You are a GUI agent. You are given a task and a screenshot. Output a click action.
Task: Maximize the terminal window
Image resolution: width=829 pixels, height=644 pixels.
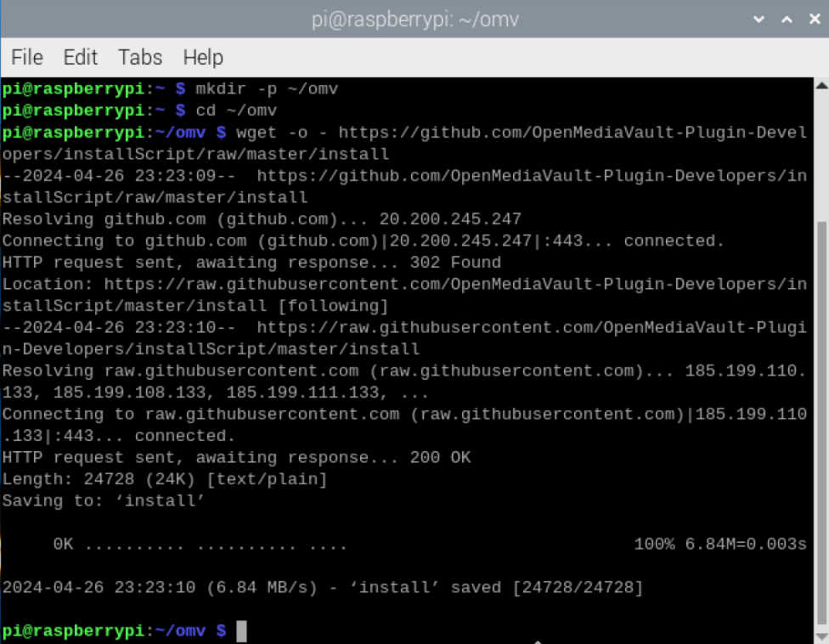(x=787, y=20)
